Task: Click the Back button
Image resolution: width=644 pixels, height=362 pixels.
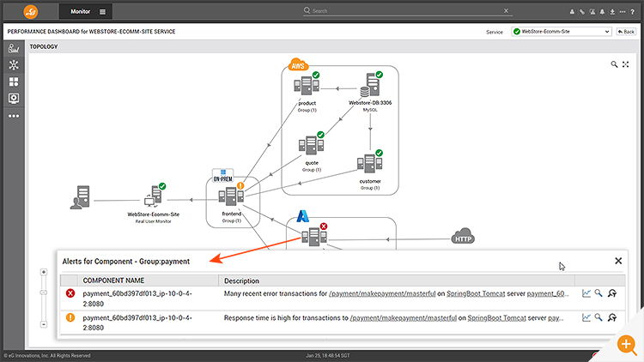Action: point(626,32)
